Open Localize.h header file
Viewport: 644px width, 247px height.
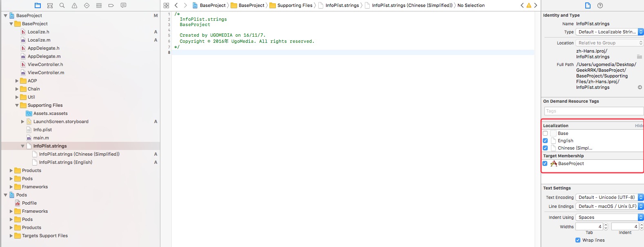(38, 32)
